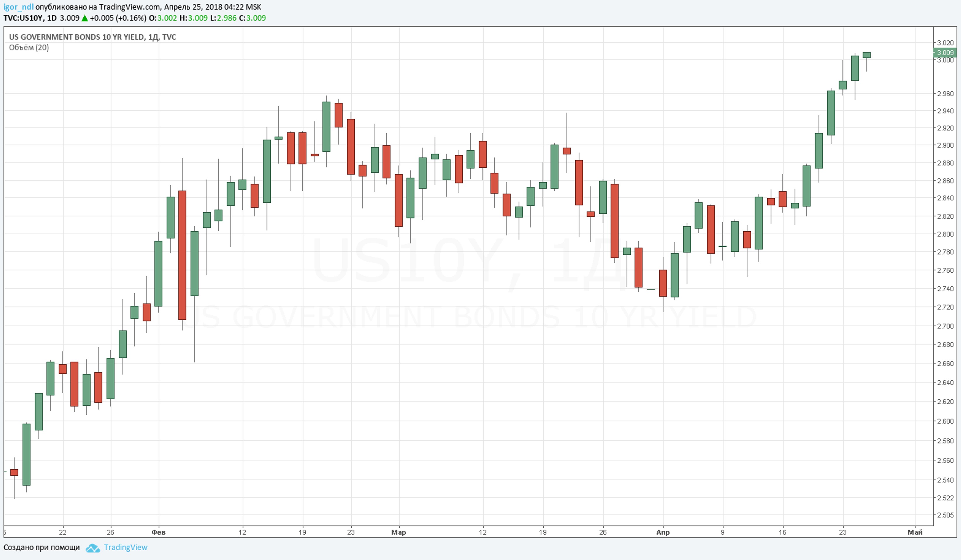Click the 2.800 price axis label
The image size is (961, 560).
click(x=945, y=234)
